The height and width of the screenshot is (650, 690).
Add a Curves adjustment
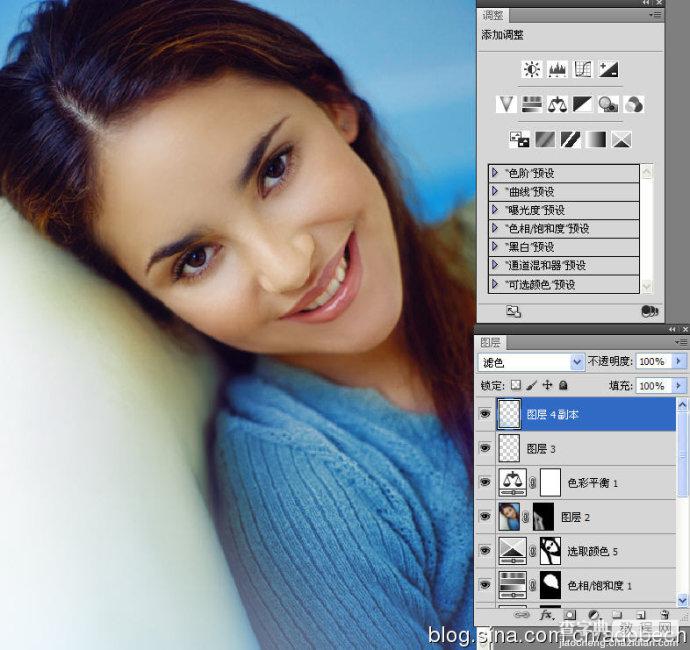(x=583, y=70)
